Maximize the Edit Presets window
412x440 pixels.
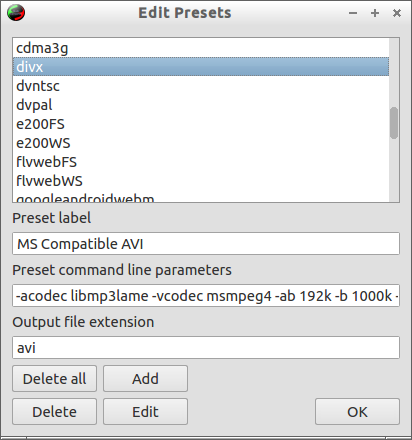coord(375,13)
